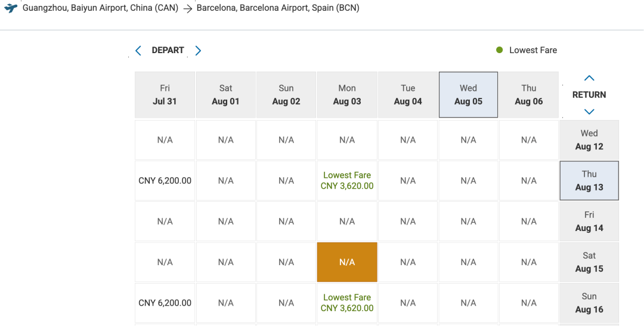This screenshot has width=644, height=326.
Task: Select the Mon Aug 03 departure column
Action: 347,95
